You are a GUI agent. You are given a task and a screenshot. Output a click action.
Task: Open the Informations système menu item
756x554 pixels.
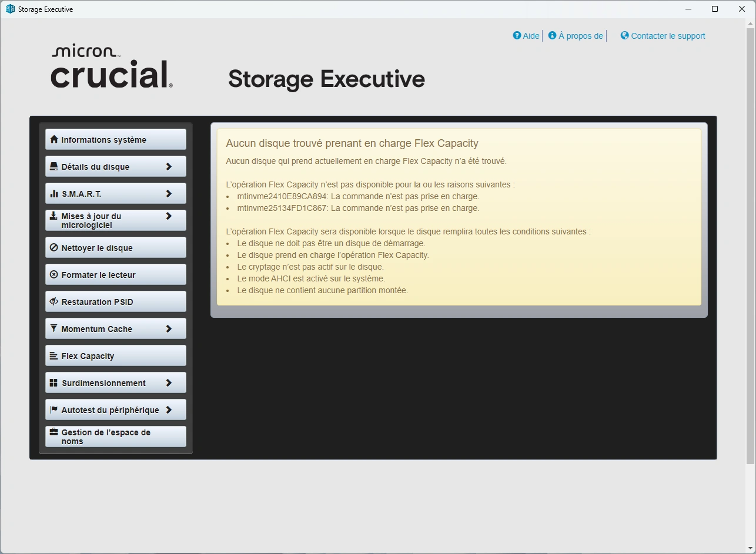pyautogui.click(x=116, y=139)
